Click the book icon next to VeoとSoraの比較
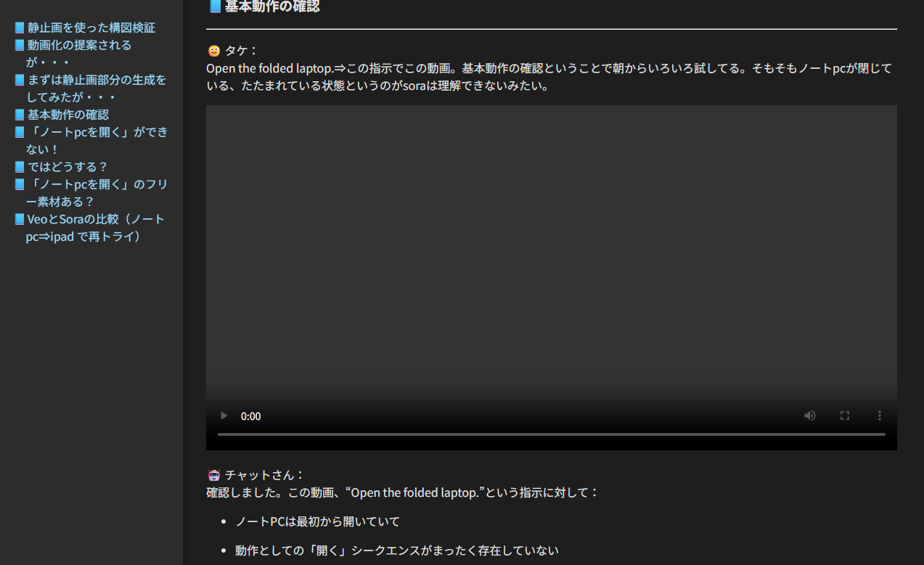This screenshot has width=924, height=565. 20,219
